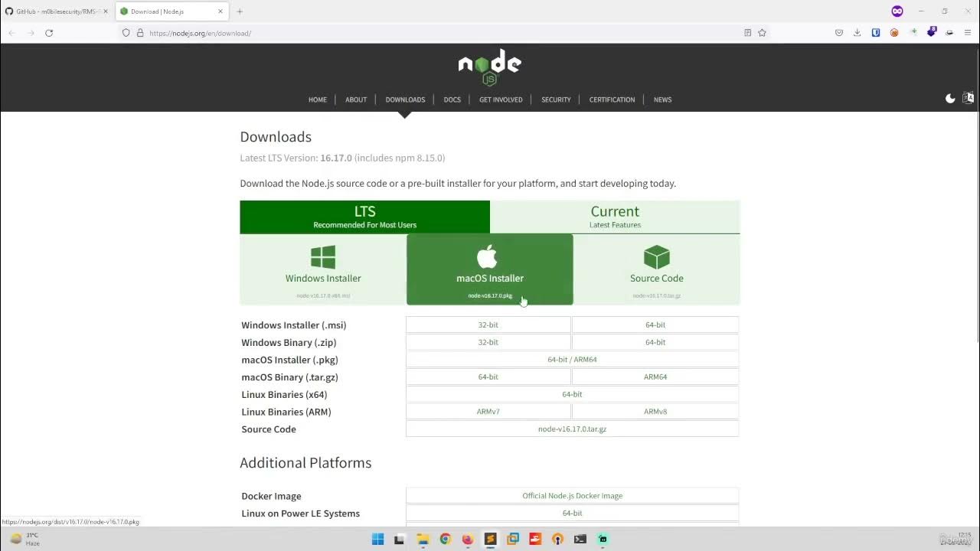
Task: Switch to the GitHub m0bilesecurity tab
Action: (x=57, y=11)
